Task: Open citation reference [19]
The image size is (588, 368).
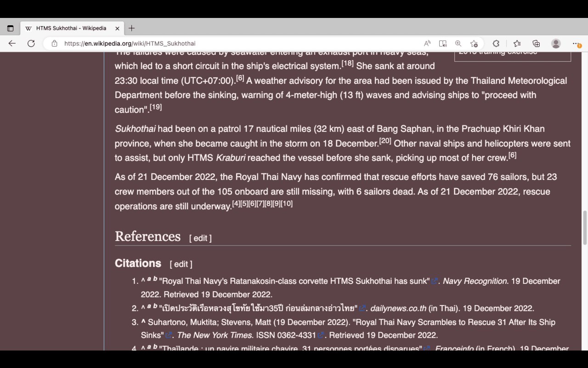Action: (x=156, y=107)
